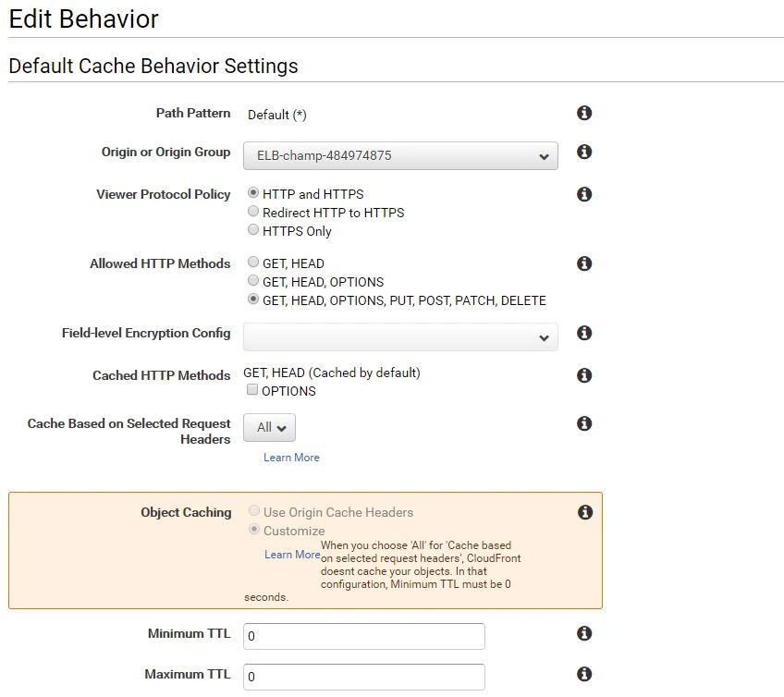784x697 pixels.
Task: Open the 'All' request headers dropdown
Action: (x=270, y=428)
